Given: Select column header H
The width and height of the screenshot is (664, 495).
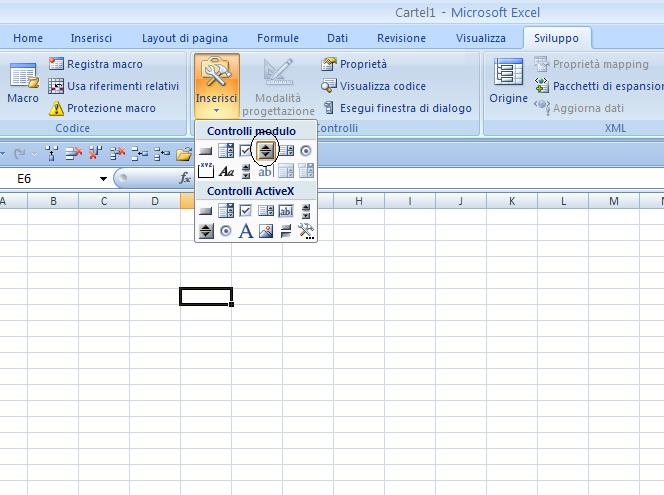Looking at the screenshot, I should tap(359, 201).
